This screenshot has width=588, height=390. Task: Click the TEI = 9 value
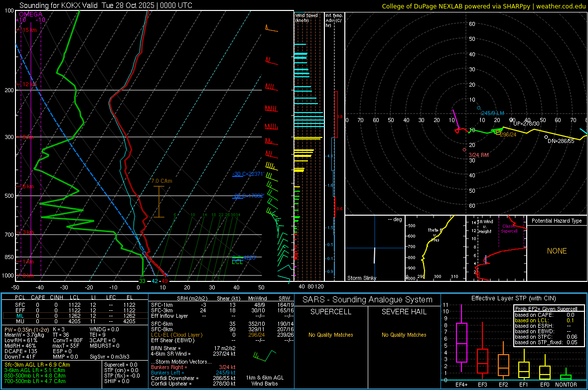(x=98, y=335)
